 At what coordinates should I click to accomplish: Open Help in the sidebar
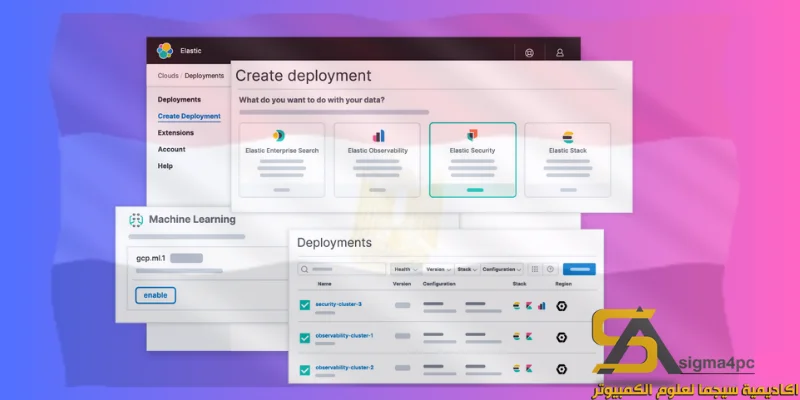(165, 166)
